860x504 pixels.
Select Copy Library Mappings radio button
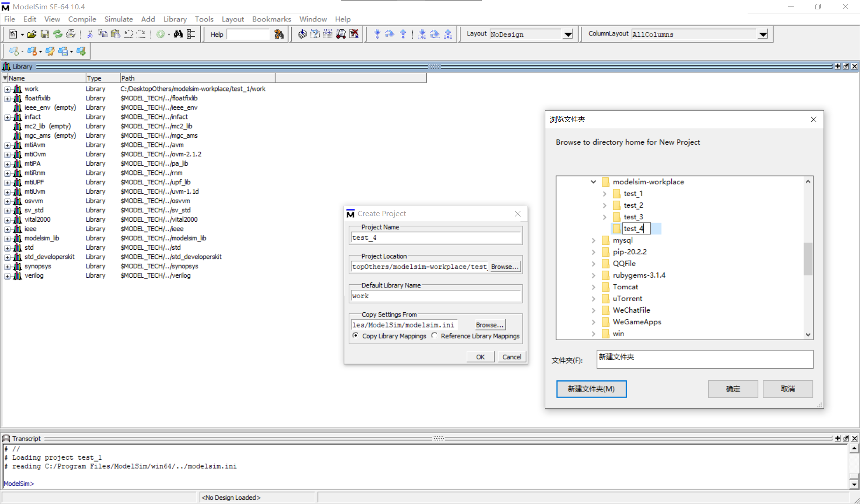point(356,336)
